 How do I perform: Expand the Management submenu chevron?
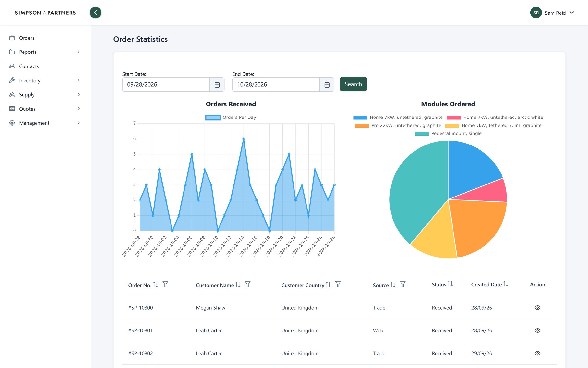pos(79,123)
